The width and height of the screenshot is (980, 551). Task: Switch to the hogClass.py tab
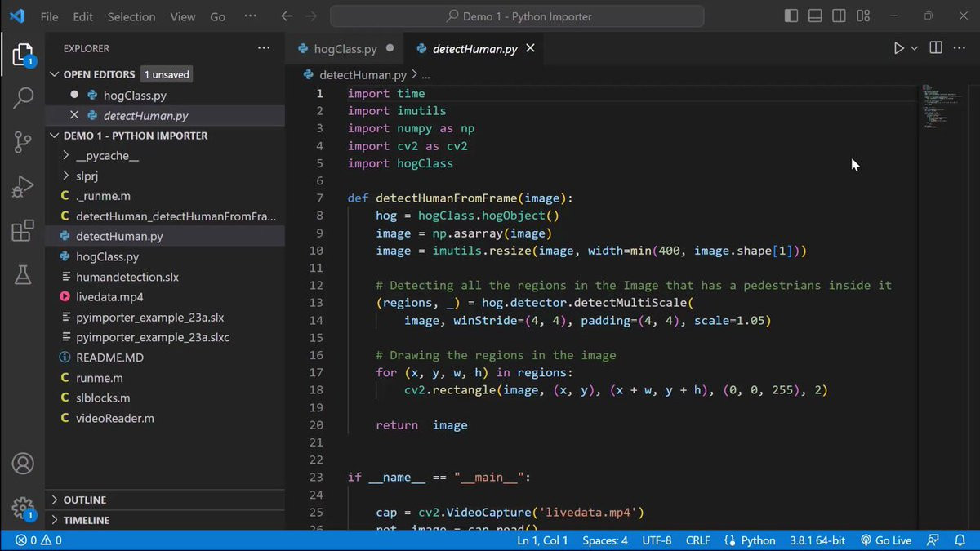point(345,48)
